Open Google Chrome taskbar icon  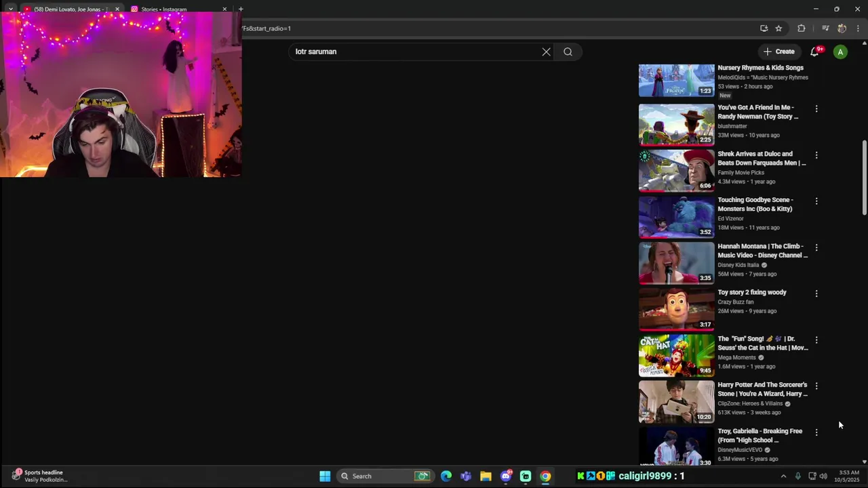click(x=545, y=476)
